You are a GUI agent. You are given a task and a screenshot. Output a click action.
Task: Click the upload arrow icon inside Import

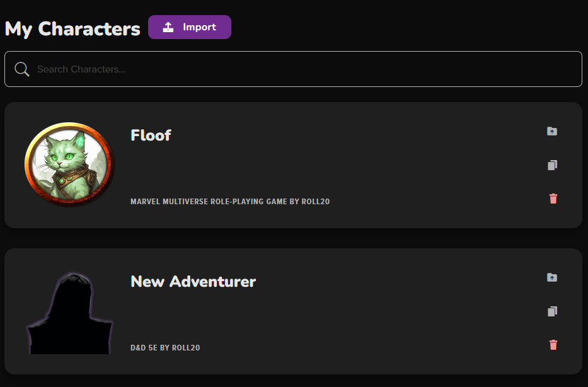[168, 27]
